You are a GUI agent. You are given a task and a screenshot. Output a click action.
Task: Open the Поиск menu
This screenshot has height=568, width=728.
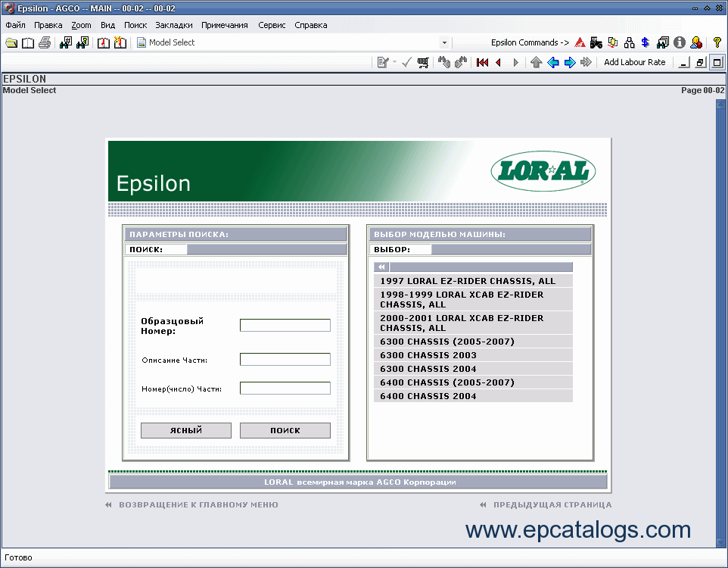(135, 25)
